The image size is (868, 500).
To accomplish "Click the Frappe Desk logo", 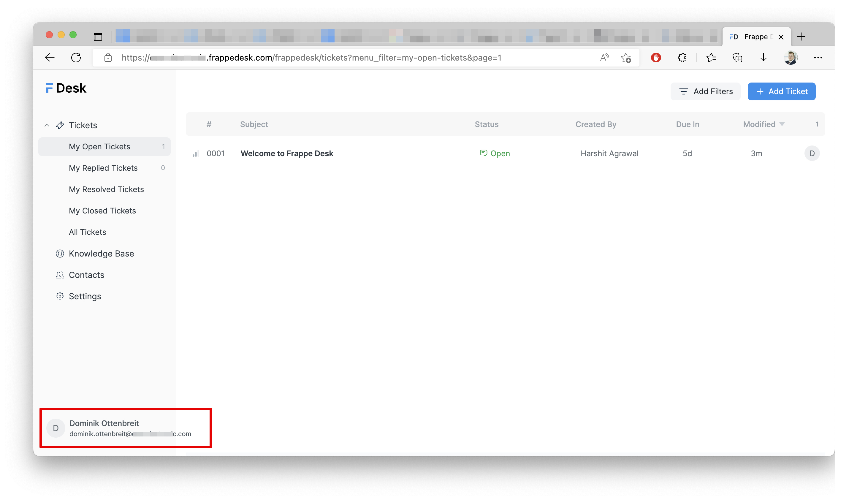I will (65, 88).
